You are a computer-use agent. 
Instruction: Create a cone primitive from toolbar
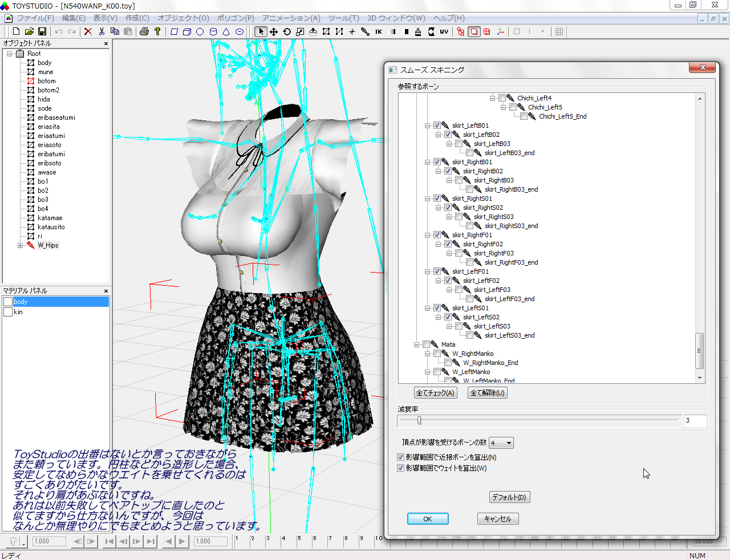(226, 32)
